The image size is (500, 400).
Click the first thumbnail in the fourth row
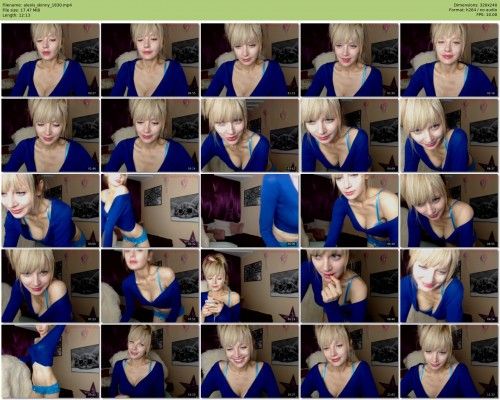coord(50,286)
